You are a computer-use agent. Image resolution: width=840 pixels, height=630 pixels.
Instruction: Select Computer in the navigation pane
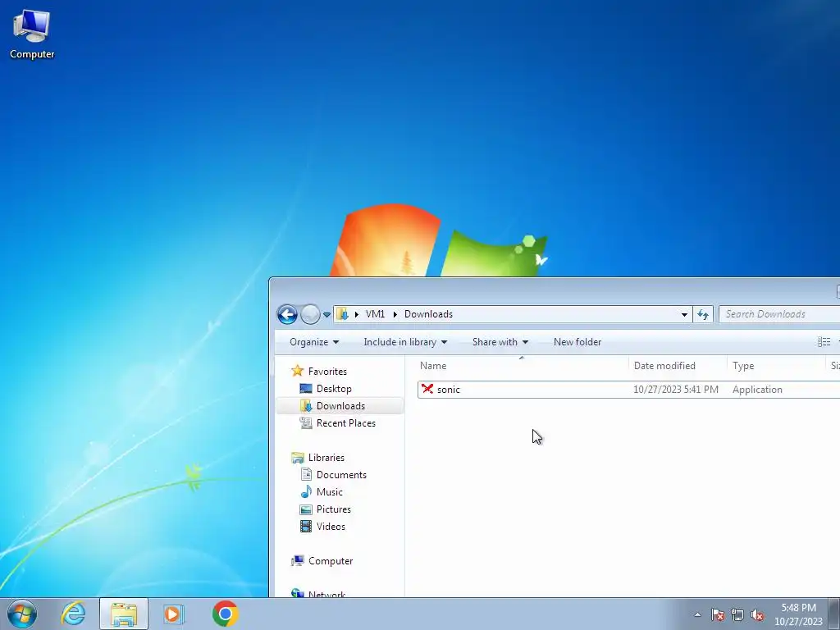[331, 561]
